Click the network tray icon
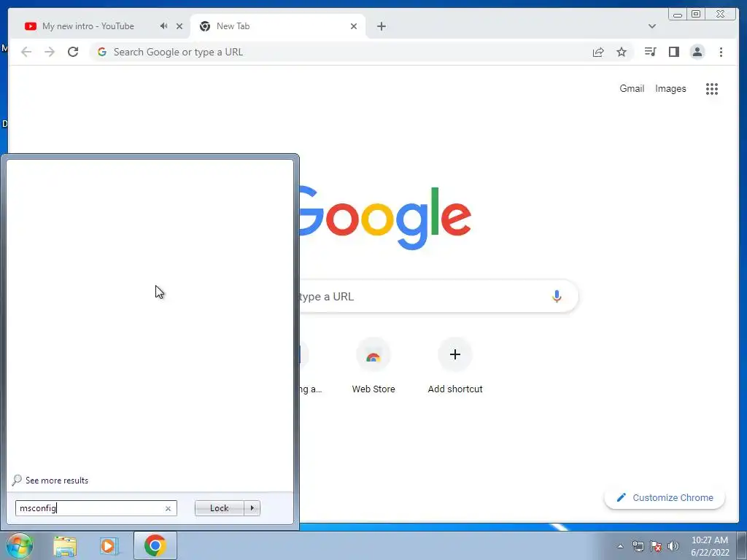Viewport: 747px width, 560px height. (x=638, y=546)
